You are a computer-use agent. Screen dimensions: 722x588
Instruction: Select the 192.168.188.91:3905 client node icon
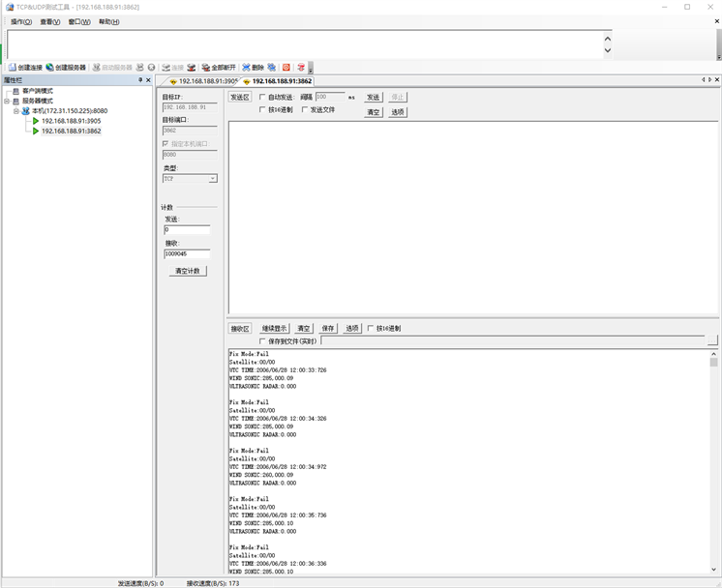(36, 121)
